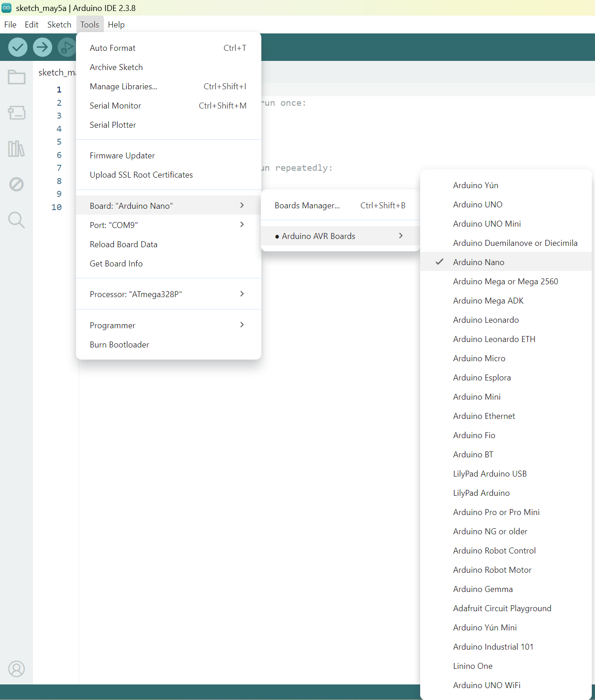Select Arduino Duemilanove or Diecimila
Screen dimensions: 595x700
coord(506,243)
